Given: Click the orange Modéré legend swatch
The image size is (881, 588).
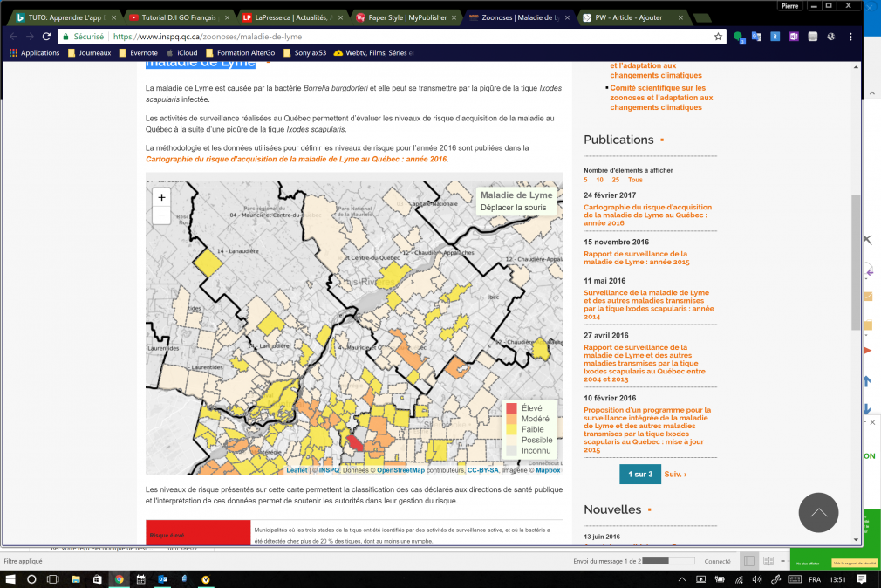Looking at the screenshot, I should tap(511, 419).
